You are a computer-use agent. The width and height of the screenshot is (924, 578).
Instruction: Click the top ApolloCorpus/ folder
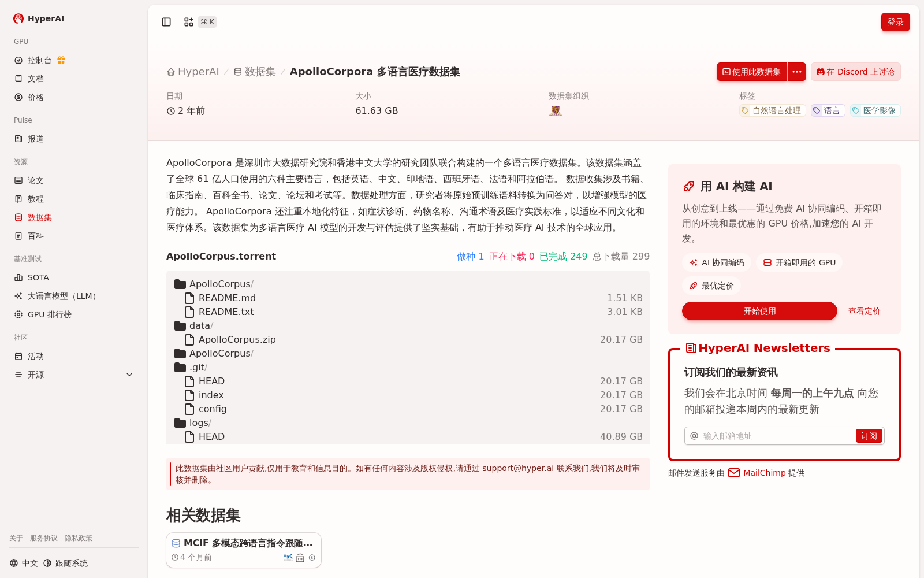coord(214,284)
